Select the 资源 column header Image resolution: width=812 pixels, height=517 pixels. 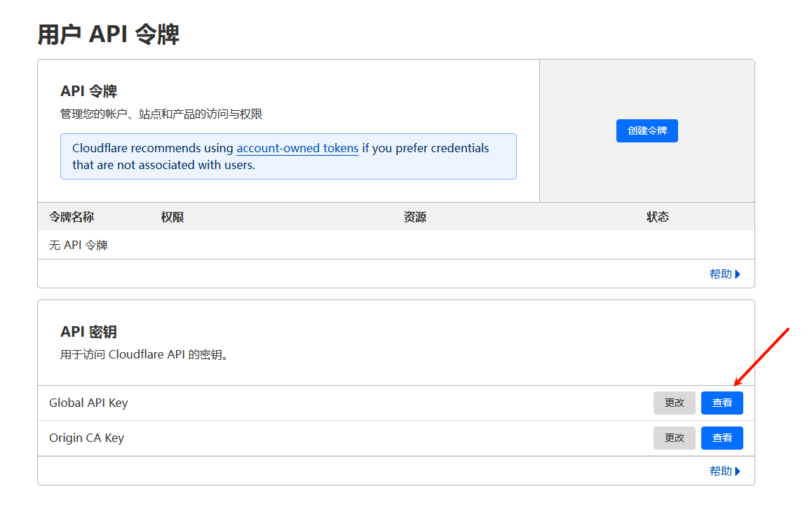415,217
